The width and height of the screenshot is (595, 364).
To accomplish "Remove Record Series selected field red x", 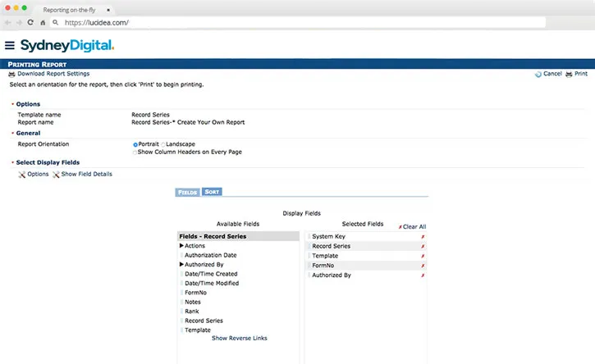I will 423,247.
